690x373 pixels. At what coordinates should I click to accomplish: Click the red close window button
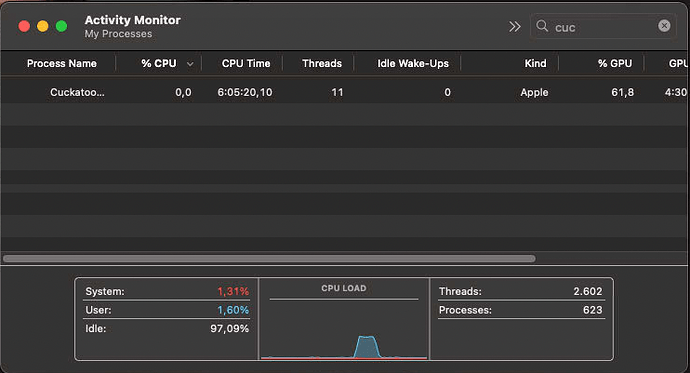(24, 26)
